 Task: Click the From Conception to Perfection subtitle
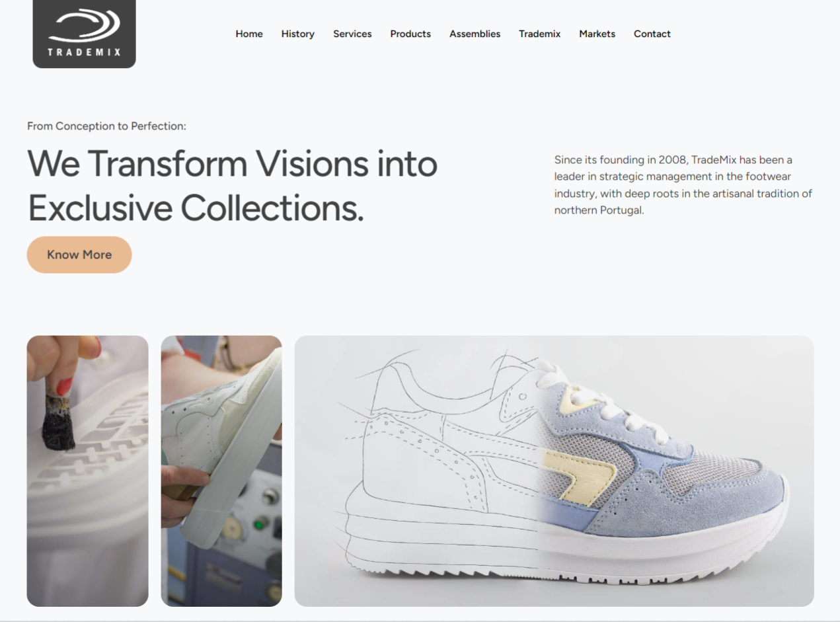[106, 126]
